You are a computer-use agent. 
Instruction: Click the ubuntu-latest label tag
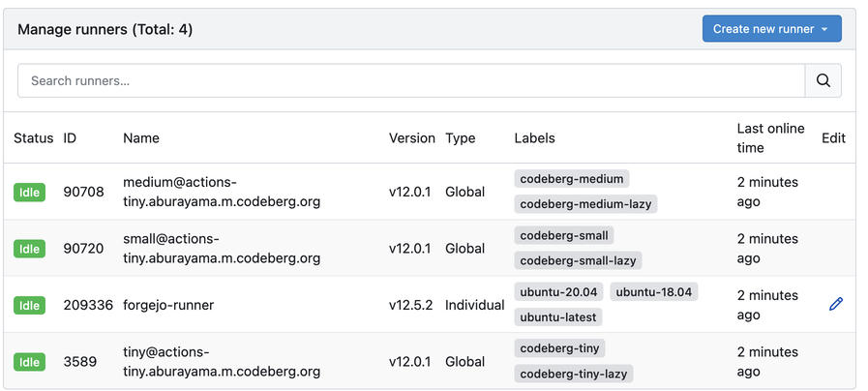558,316
